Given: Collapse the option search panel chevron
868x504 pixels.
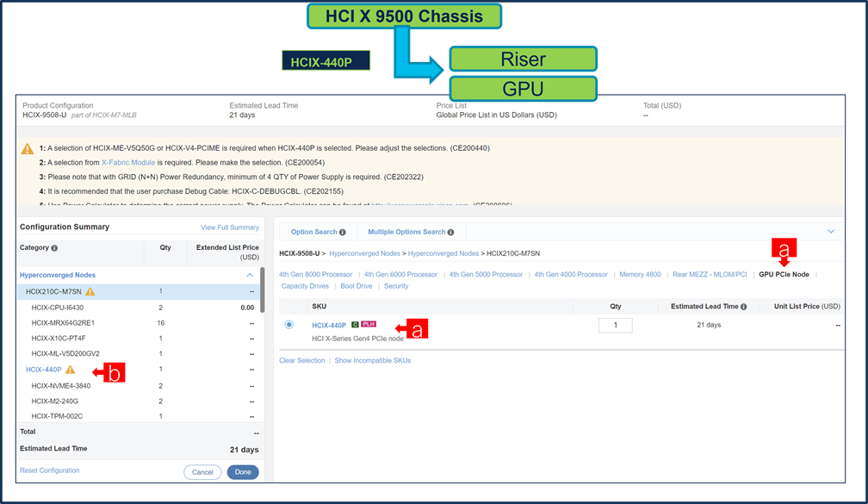Looking at the screenshot, I should (x=831, y=232).
